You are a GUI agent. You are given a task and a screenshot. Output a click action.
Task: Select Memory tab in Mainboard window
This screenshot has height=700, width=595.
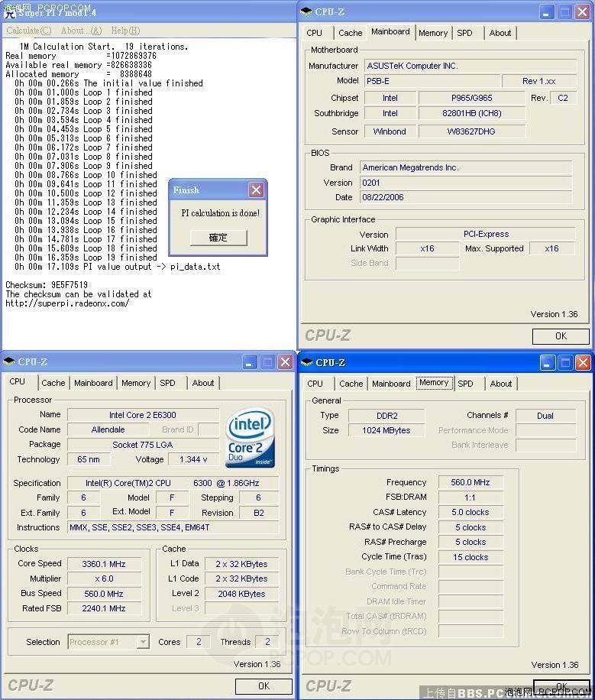(x=433, y=33)
